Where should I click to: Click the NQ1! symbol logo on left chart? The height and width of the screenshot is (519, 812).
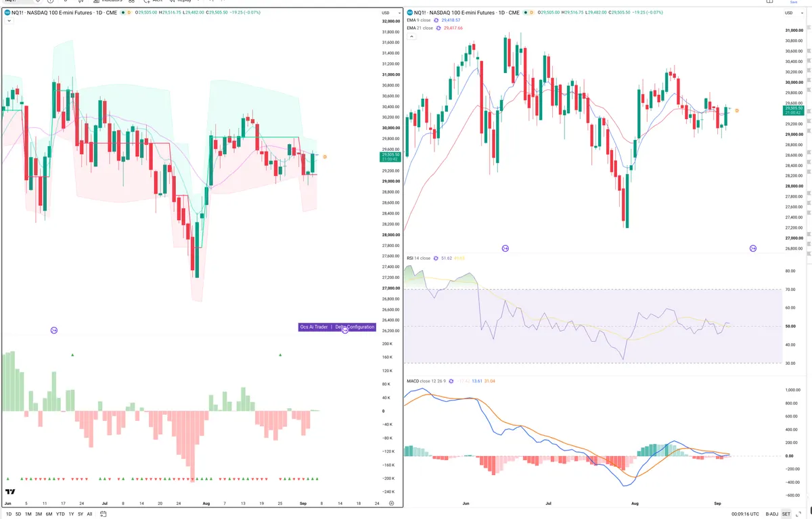[x=7, y=13]
